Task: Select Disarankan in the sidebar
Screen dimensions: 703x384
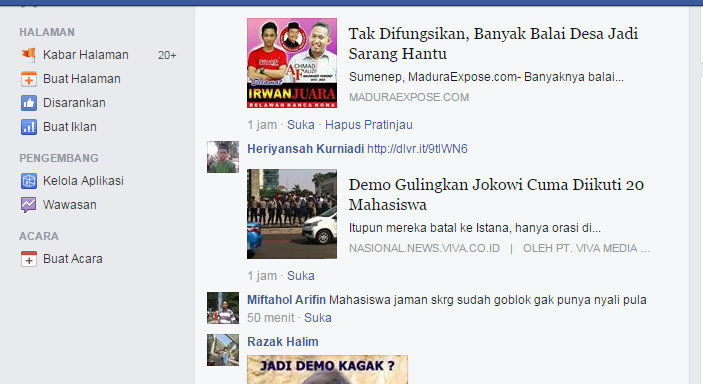Action: coord(74,103)
